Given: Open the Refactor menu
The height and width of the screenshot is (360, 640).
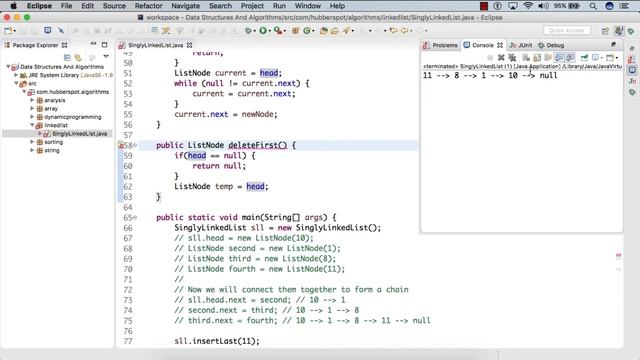Looking at the screenshot, I should click(149, 6).
